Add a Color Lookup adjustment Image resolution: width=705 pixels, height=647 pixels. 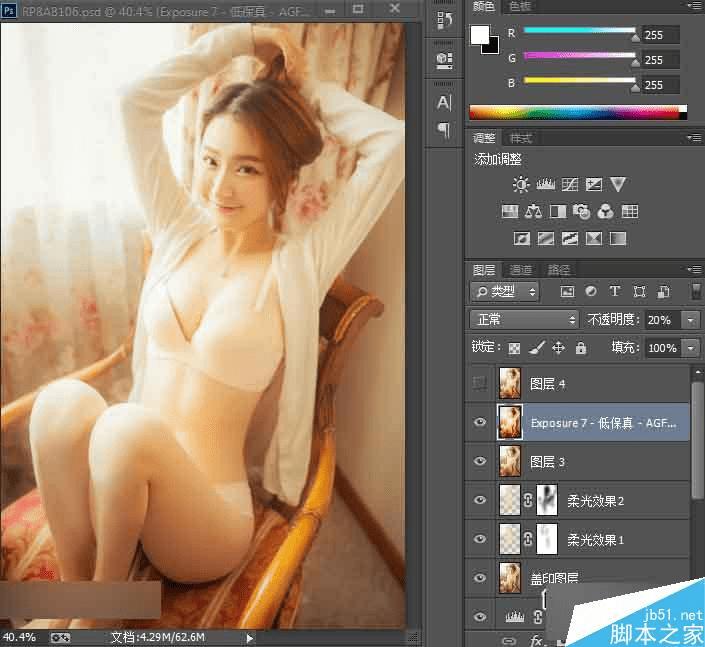pos(629,211)
